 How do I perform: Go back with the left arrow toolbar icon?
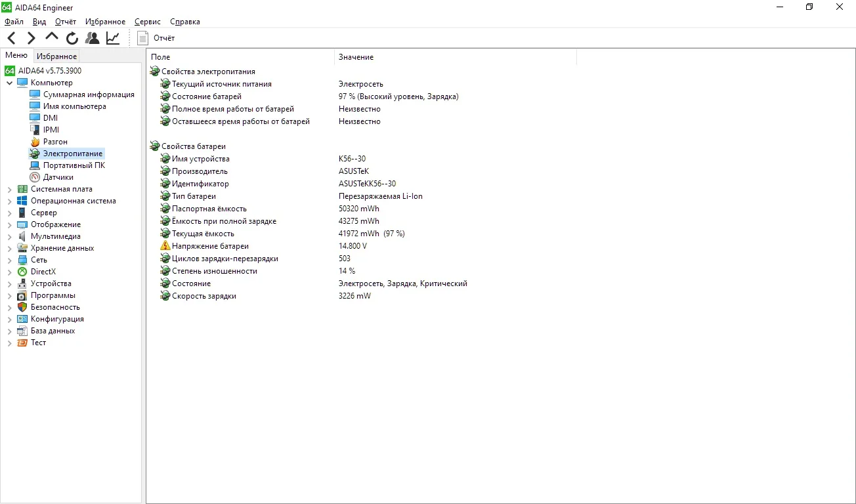point(12,38)
